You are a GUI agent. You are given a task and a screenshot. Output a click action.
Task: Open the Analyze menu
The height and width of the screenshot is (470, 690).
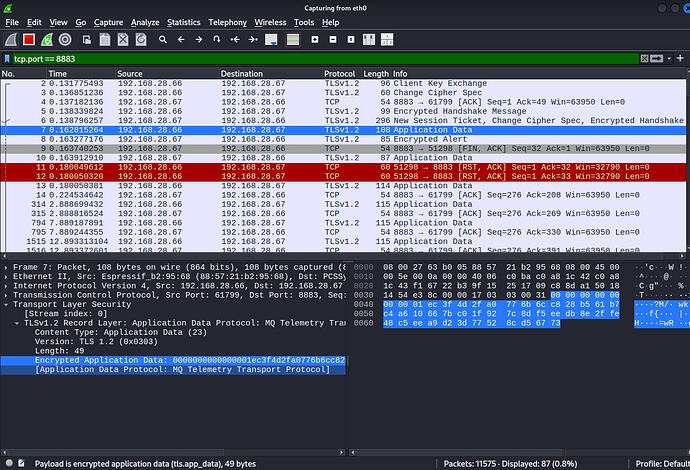tap(145, 22)
